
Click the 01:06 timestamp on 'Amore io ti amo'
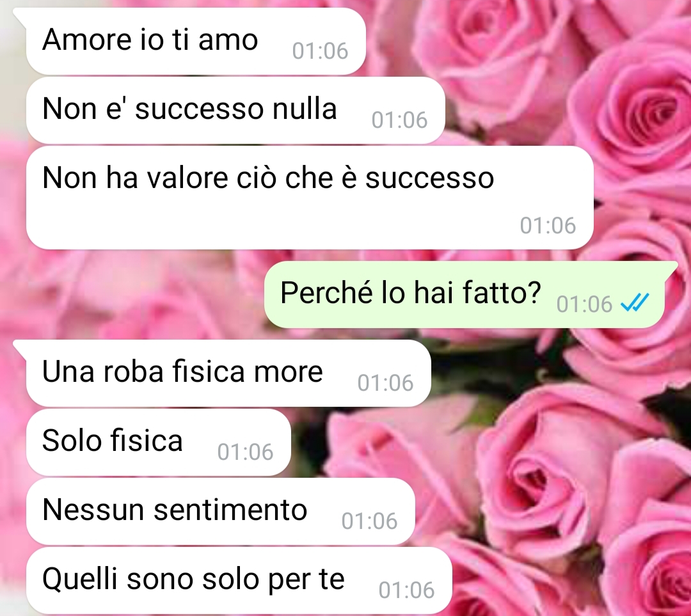click(320, 51)
